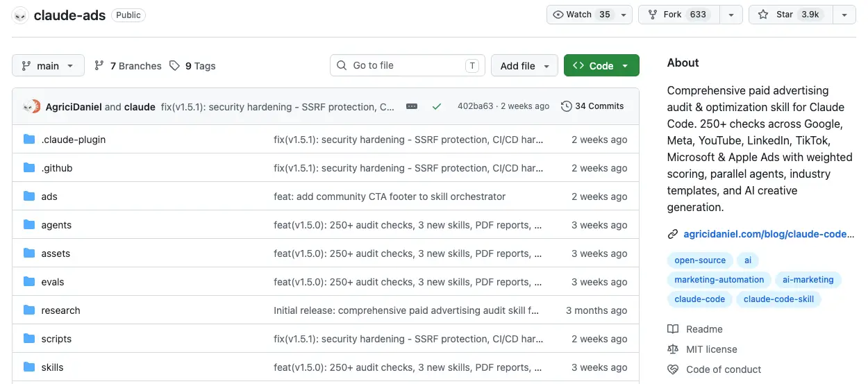Open the latest commit message fix(v1.5.1) in header
The height and width of the screenshot is (384, 868).
(278, 106)
